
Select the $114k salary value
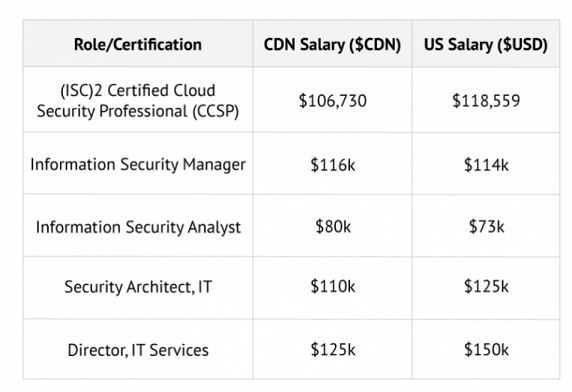point(486,165)
